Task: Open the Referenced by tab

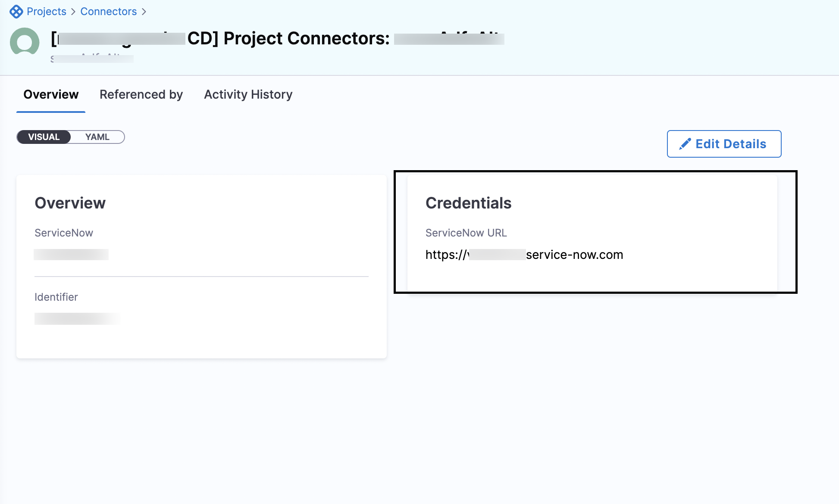Action: pos(141,94)
